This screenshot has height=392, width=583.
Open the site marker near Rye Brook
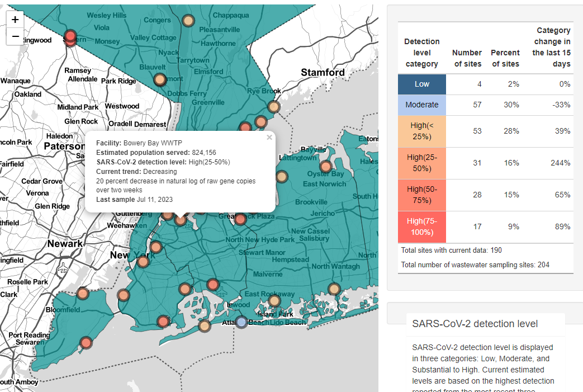coord(273,106)
